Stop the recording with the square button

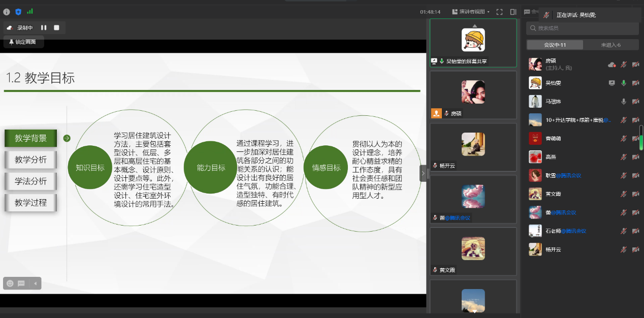tap(57, 27)
